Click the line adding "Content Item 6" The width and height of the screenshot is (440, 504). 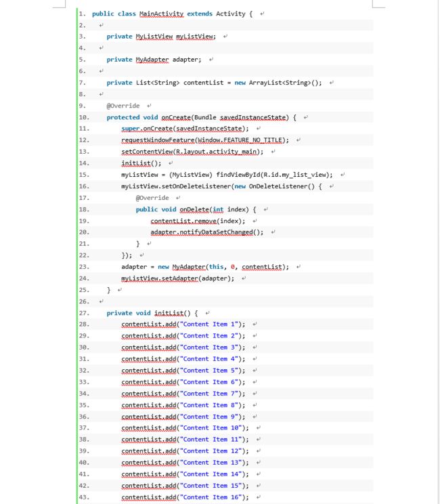coord(183,382)
